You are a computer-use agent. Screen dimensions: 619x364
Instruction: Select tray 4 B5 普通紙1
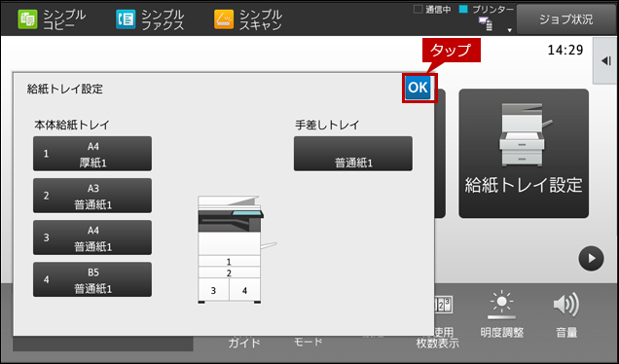click(92, 279)
